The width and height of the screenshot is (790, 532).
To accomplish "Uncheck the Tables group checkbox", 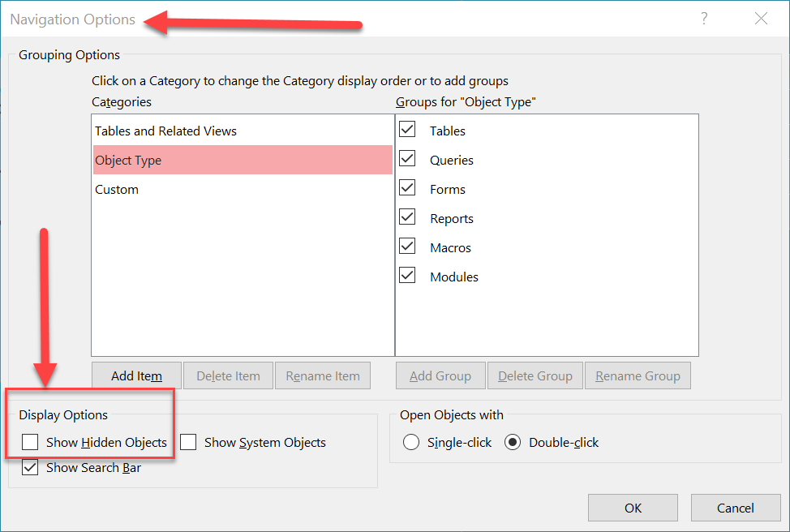I will click(408, 130).
